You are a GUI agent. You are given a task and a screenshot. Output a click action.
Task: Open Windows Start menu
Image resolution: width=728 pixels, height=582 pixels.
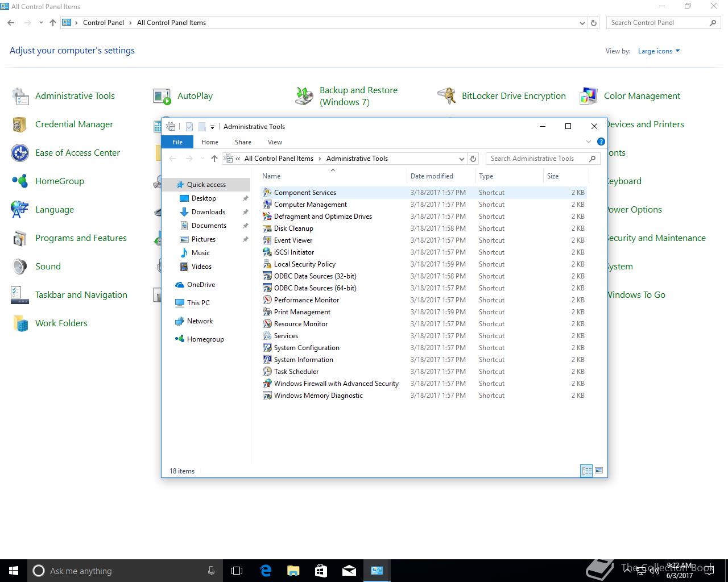click(x=14, y=571)
